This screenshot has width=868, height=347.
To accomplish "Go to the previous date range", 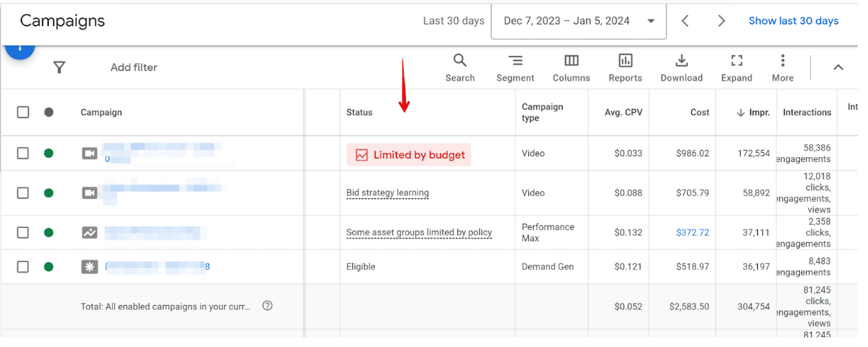I will click(x=685, y=21).
